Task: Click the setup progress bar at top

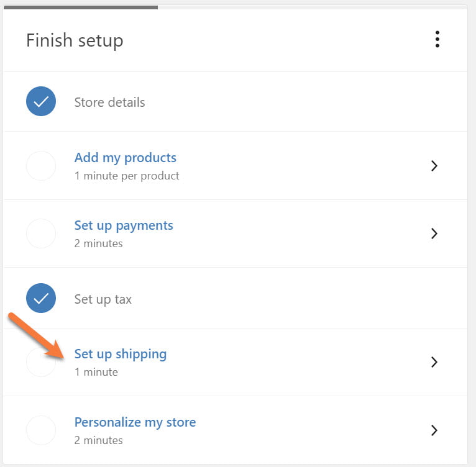Action: (81, 7)
